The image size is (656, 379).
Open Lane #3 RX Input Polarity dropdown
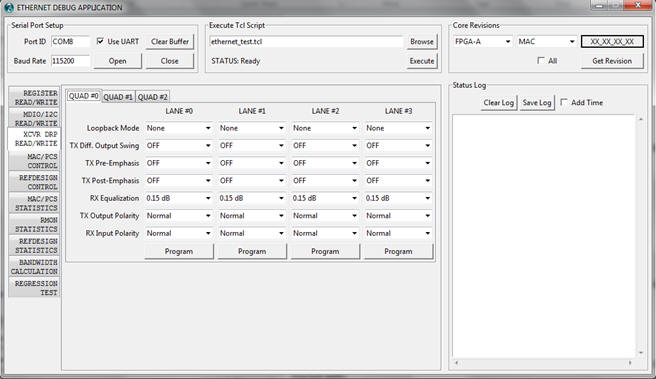398,233
